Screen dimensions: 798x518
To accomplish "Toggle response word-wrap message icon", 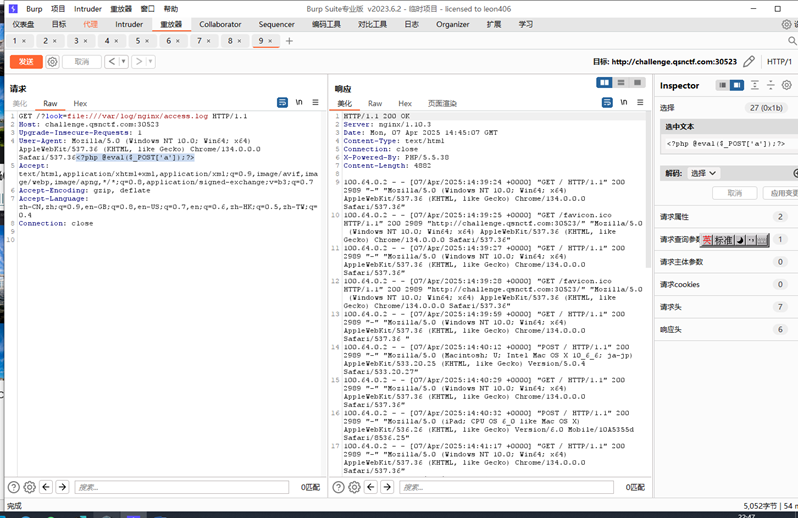I will 607,102.
